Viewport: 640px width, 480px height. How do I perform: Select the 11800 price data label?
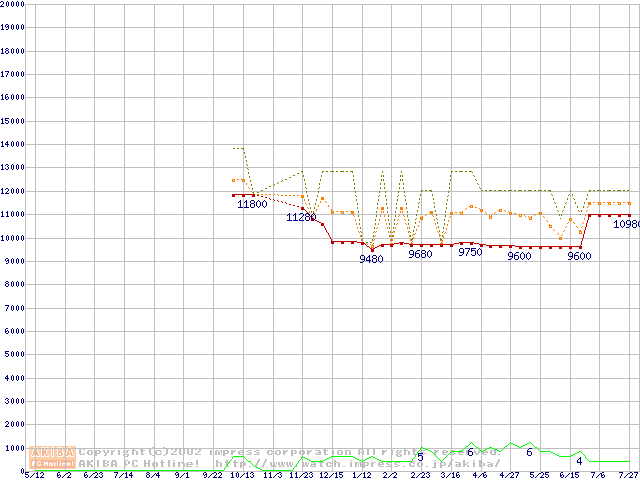(252, 204)
